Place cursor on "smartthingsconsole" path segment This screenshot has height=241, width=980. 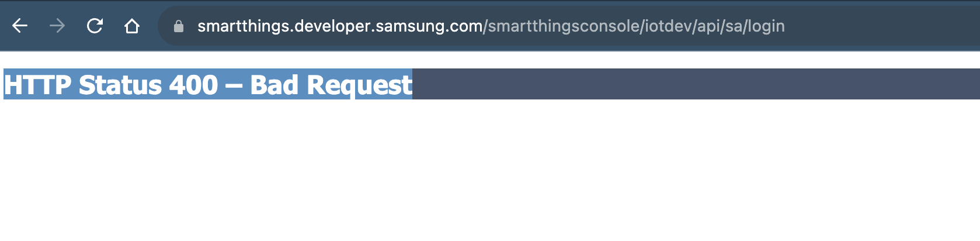click(564, 26)
